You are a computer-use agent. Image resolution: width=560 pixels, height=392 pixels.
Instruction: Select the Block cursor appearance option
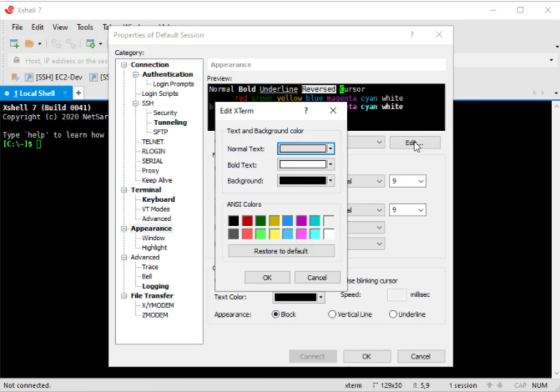[276, 315]
